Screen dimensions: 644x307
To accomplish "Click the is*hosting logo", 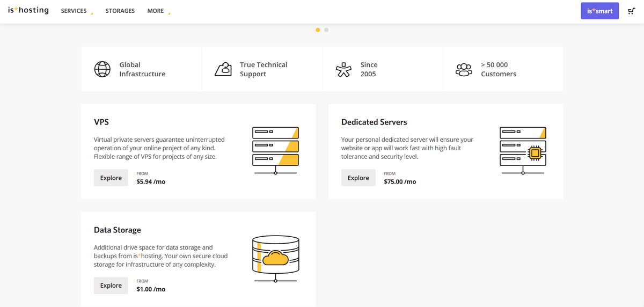I will [x=28, y=10].
